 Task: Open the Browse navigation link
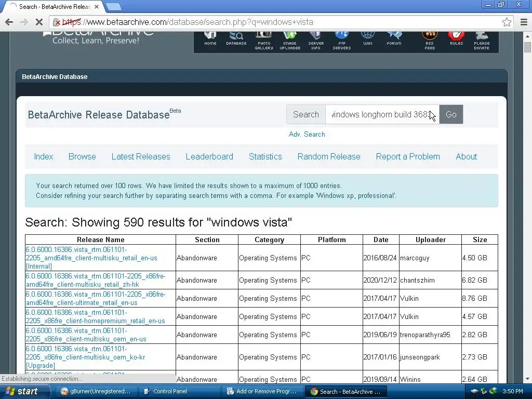pos(82,156)
